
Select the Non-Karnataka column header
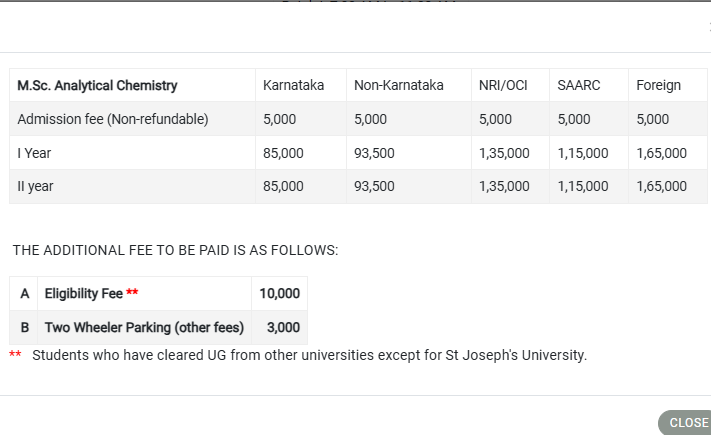pos(399,85)
